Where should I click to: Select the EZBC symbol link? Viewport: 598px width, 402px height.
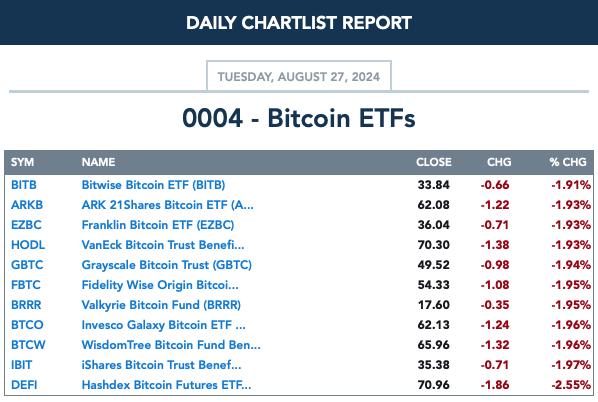[26, 225]
